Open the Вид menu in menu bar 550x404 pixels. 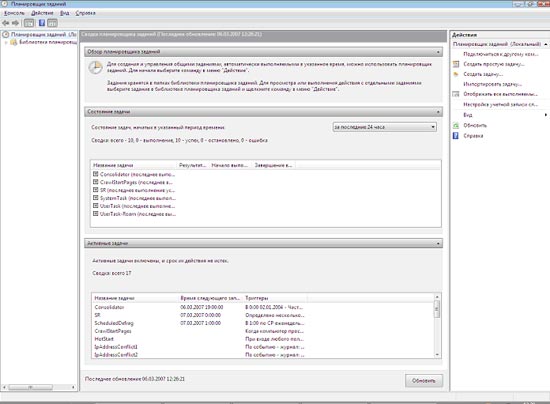(64, 13)
